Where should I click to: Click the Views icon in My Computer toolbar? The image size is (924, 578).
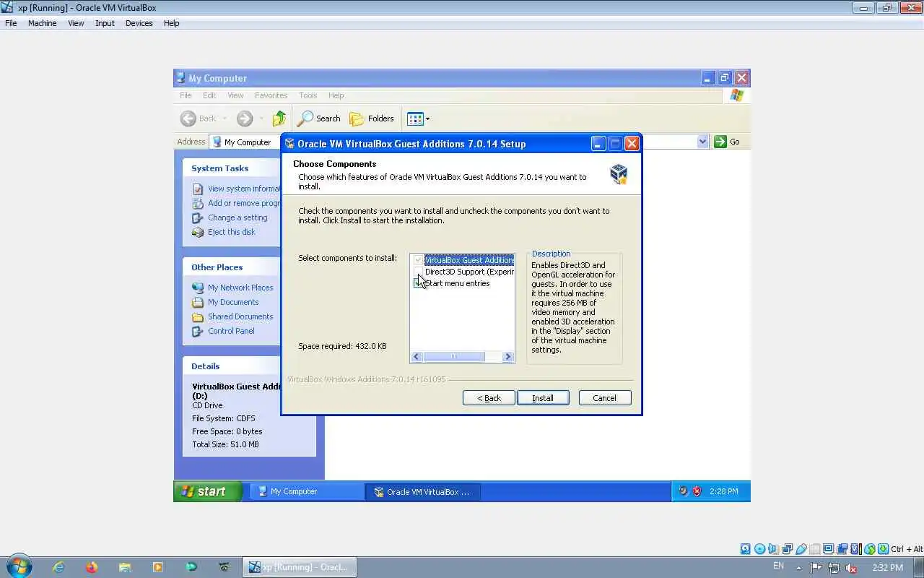point(414,118)
